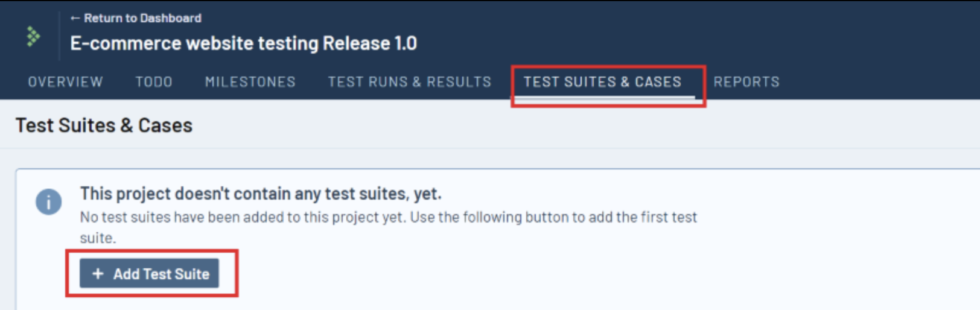Select the Test Suites & Cases tab
Image resolution: width=980 pixels, height=310 pixels.
602,82
